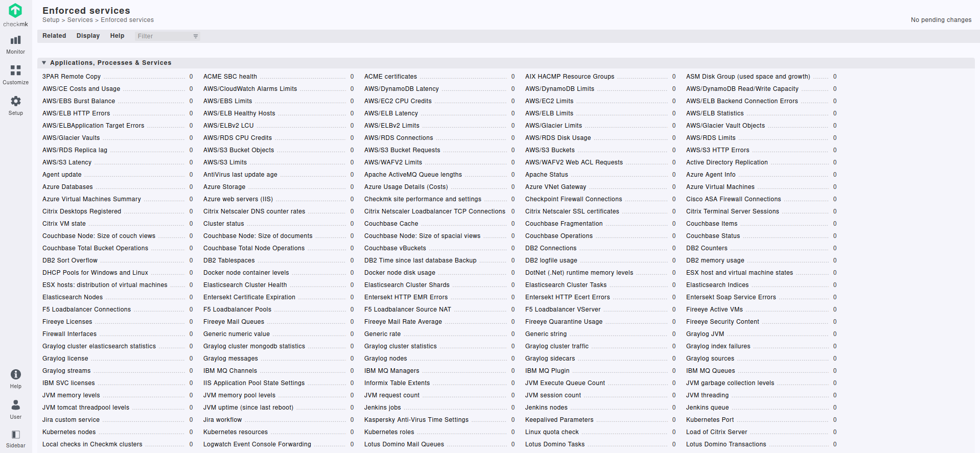The width and height of the screenshot is (980, 453).
Task: Open Fireeye Quarantine Usage
Action: (x=564, y=322)
